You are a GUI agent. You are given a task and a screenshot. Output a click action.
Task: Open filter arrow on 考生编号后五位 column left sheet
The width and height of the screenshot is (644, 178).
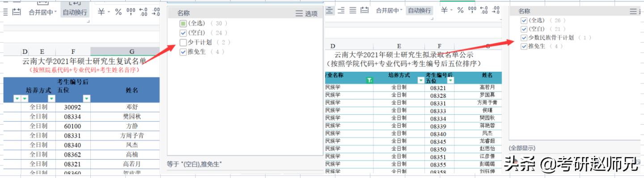(87, 99)
